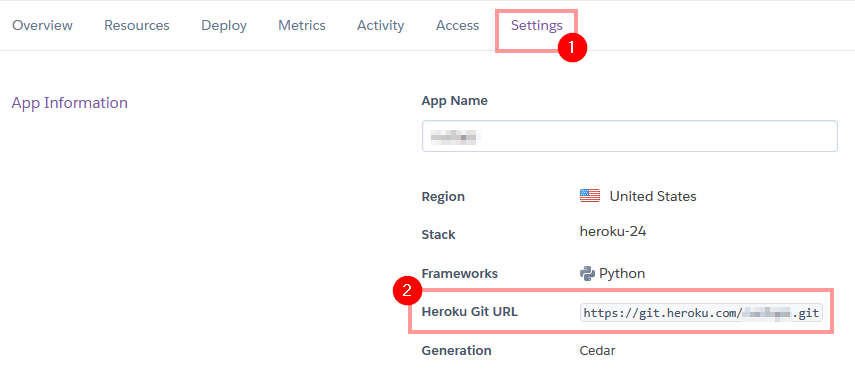This screenshot has height=382, width=855.
Task: Click the 'Frameworks' label
Action: click(460, 274)
